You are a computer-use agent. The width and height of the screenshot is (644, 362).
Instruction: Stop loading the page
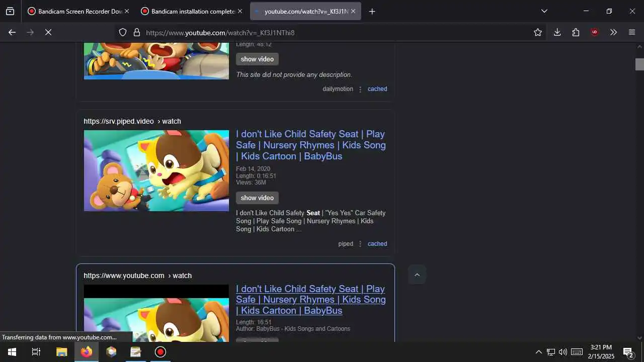[x=48, y=32]
